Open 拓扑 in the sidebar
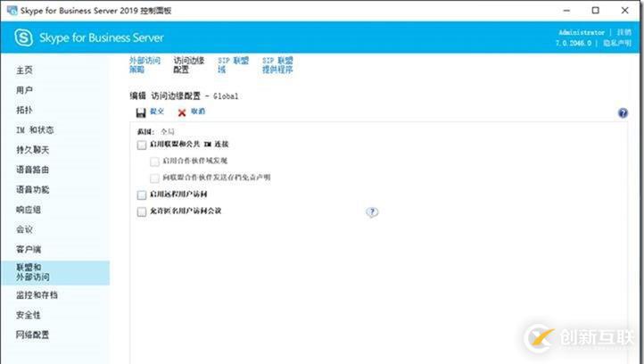This screenshot has height=364, width=644. point(24,110)
